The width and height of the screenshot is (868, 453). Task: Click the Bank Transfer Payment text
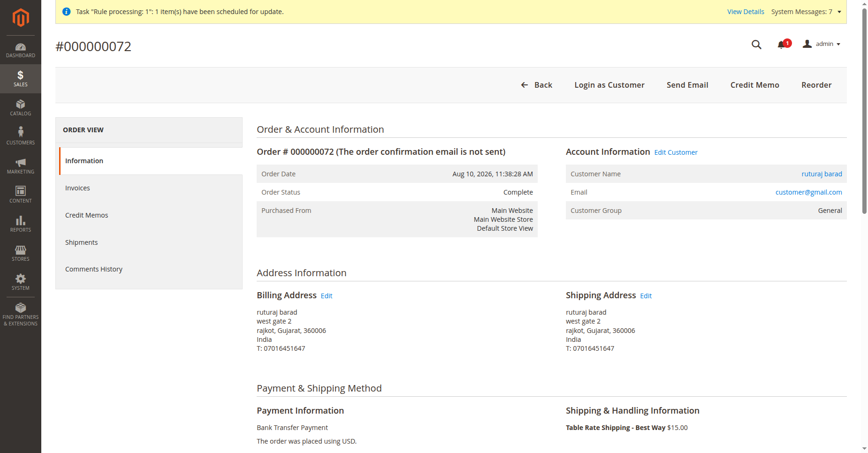[x=292, y=428]
